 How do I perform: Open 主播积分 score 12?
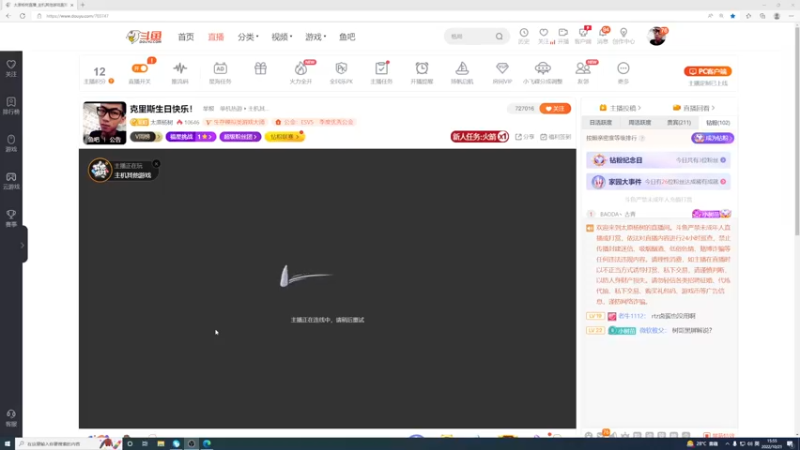[x=99, y=74]
